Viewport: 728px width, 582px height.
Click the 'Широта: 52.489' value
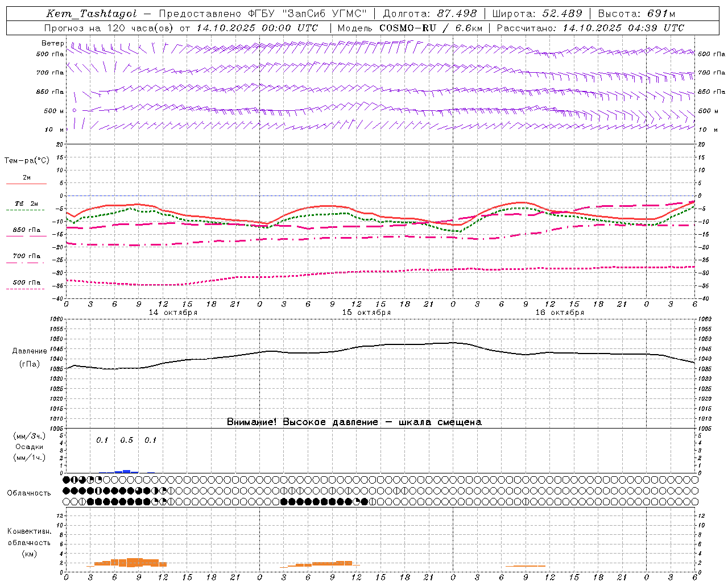537,14
